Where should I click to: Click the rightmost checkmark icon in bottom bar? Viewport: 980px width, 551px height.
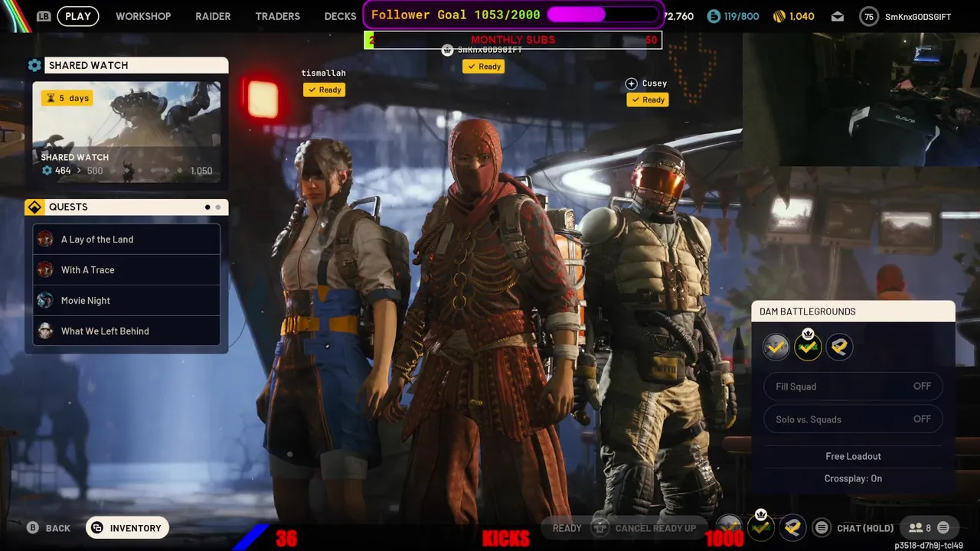(792, 527)
